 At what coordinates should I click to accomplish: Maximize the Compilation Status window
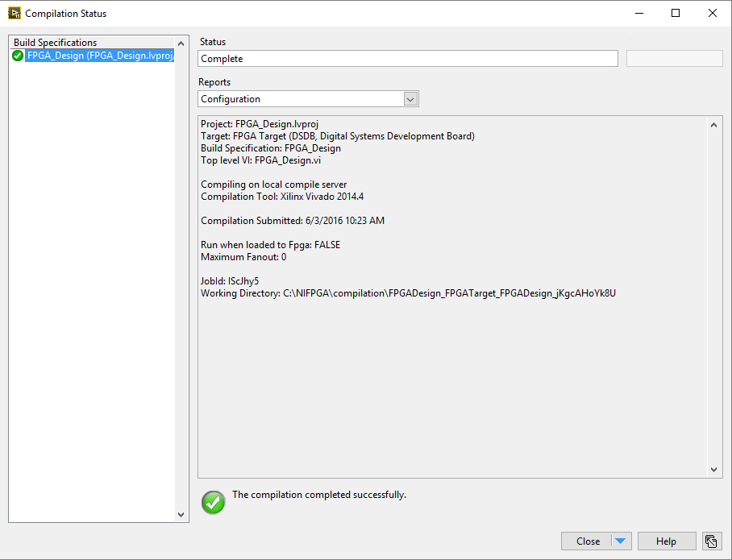click(x=676, y=13)
